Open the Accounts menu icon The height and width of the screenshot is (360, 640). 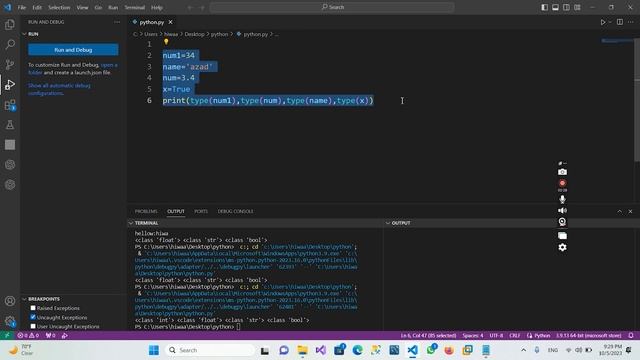tap(10, 301)
